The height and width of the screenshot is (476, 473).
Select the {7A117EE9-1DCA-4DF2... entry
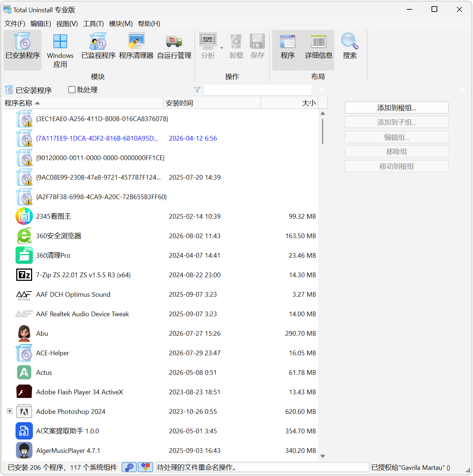click(160, 138)
